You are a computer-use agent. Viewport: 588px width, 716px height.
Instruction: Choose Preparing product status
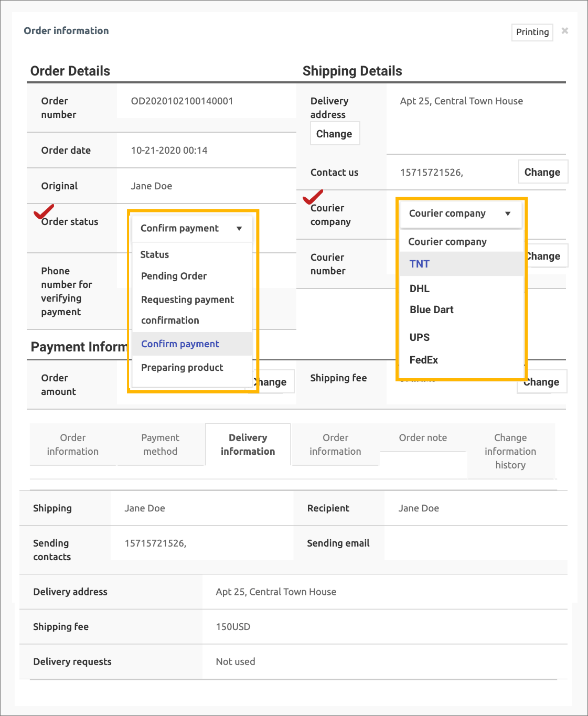(182, 368)
